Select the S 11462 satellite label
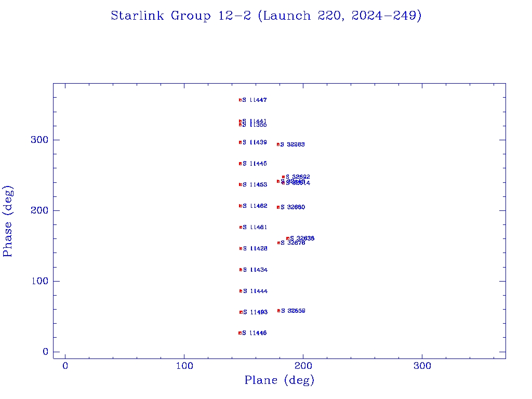 (255, 206)
